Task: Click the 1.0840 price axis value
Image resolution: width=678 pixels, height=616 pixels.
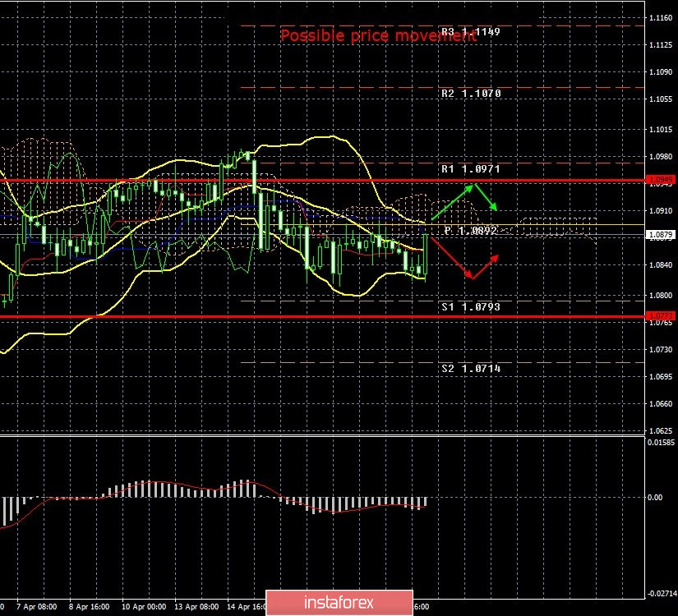Action: coord(661,265)
